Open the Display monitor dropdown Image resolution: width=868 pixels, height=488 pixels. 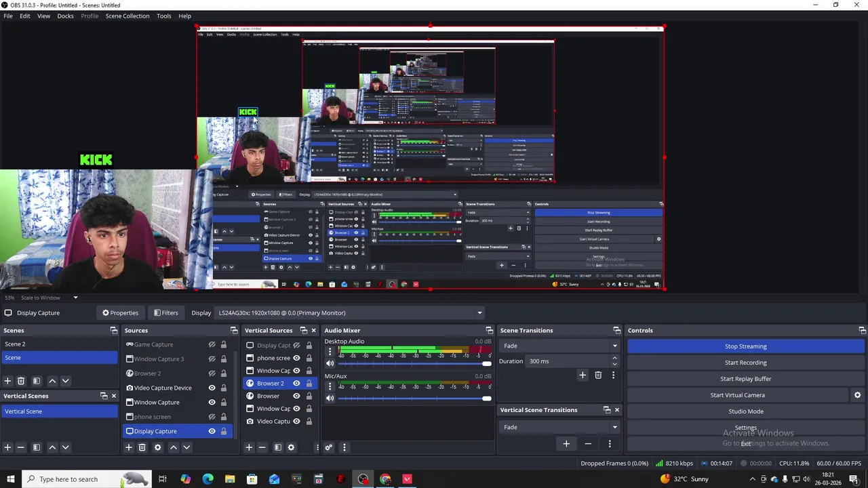point(350,313)
